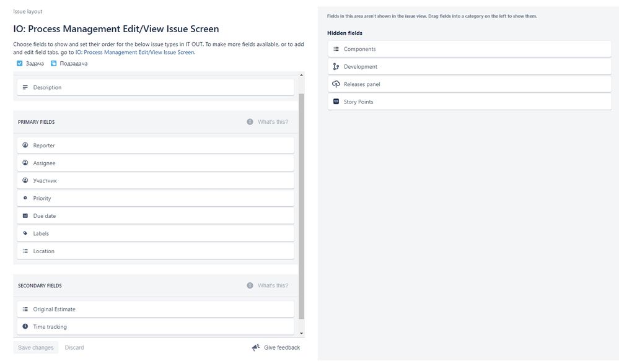Image resolution: width=619 pixels, height=364 pixels.
Task: Click What's this? beside Secondary Fields
Action: click(x=273, y=285)
